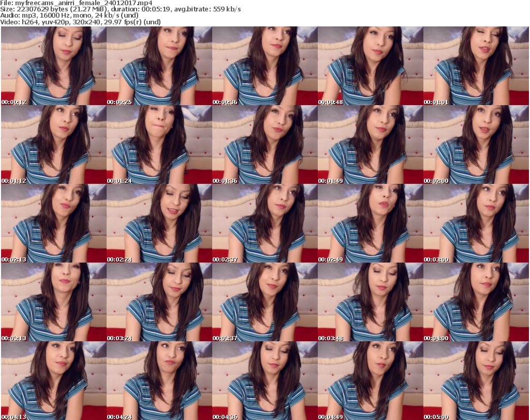Choose the frame marked 00:03:37

tap(265, 302)
